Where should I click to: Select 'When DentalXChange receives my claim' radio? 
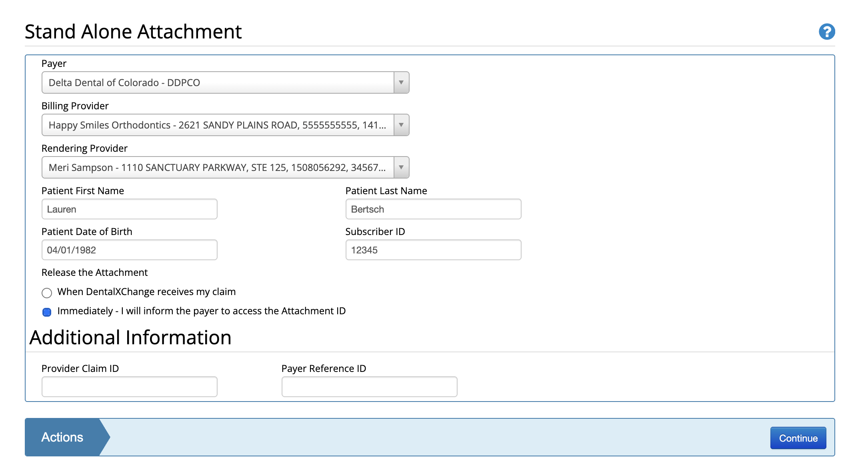[47, 293]
